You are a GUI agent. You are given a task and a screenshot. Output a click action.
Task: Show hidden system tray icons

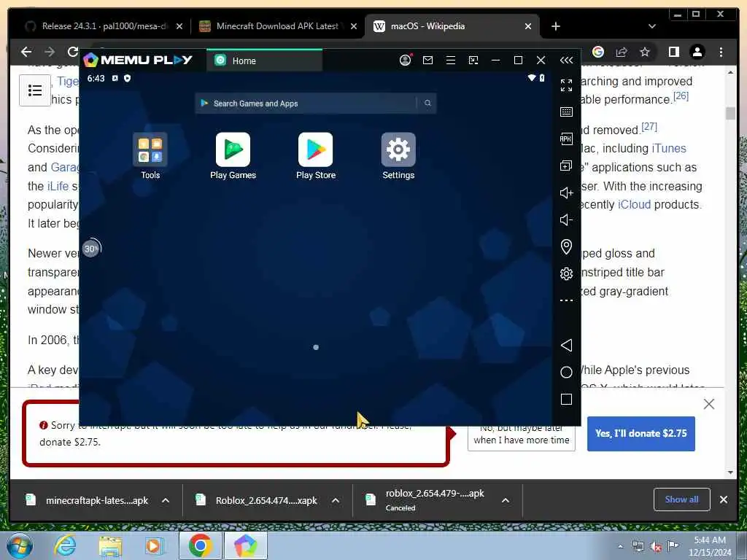click(620, 546)
